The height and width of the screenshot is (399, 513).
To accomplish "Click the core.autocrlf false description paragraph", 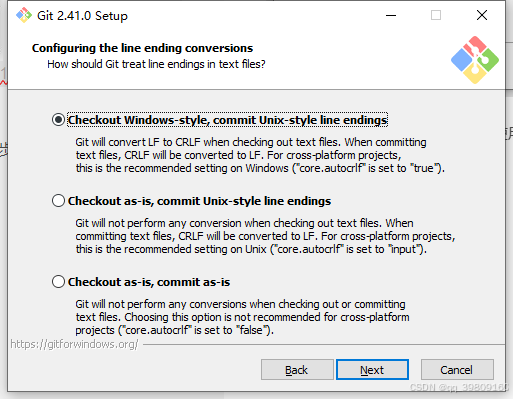I will pos(242,317).
